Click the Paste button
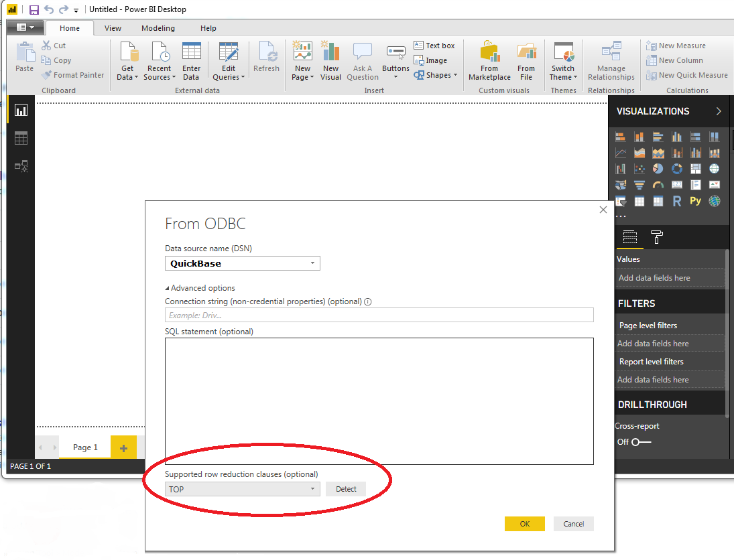 coord(25,57)
